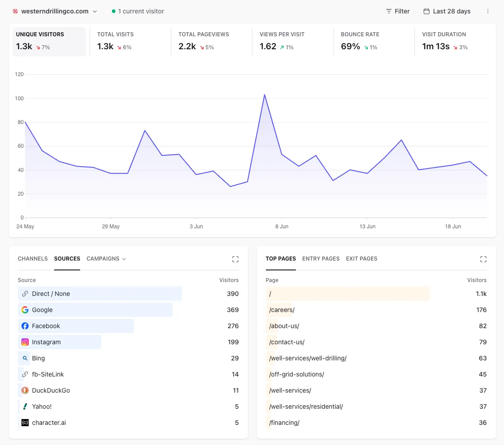Click the 390 visitors value for Direct
Viewport: 504px width, 445px height.
233,294
